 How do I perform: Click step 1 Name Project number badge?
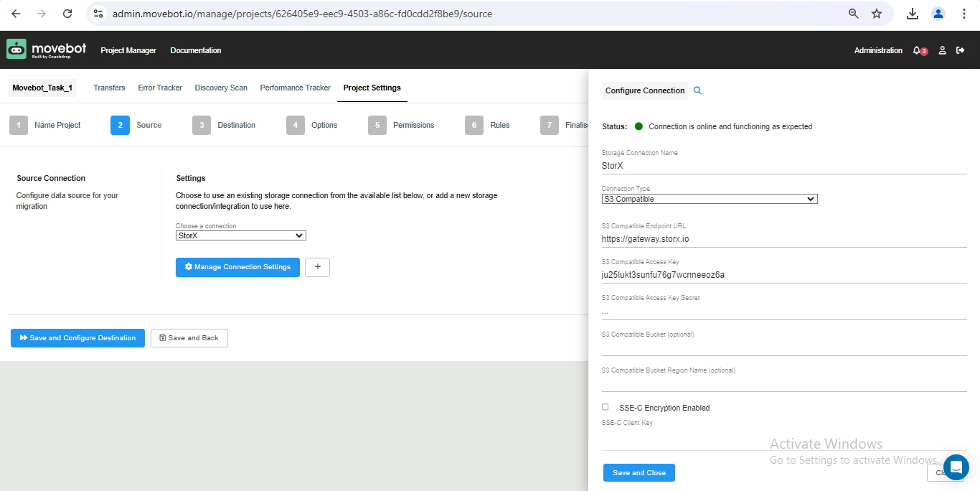[19, 125]
